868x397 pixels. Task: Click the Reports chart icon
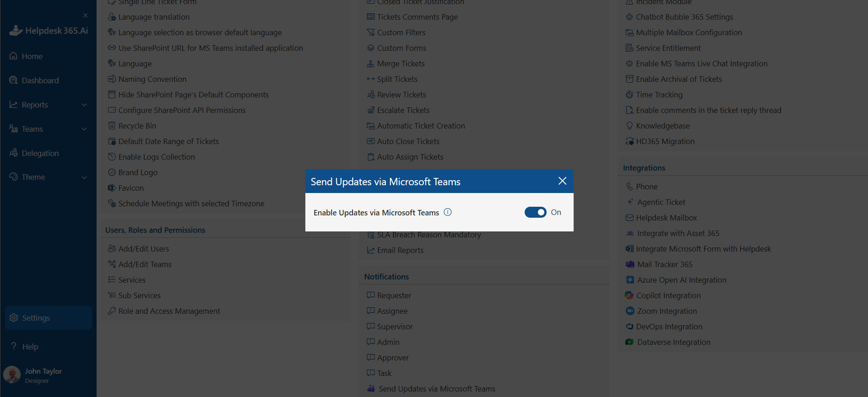[13, 104]
